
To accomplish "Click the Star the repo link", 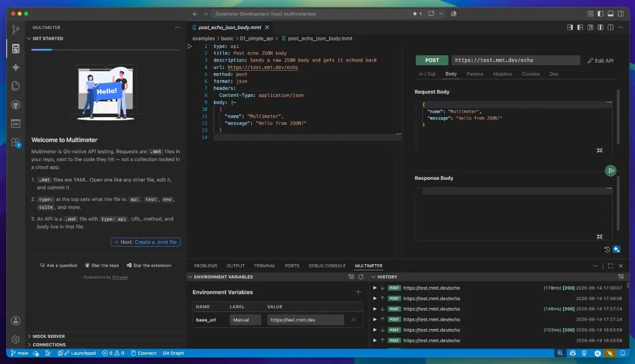I will click(102, 265).
